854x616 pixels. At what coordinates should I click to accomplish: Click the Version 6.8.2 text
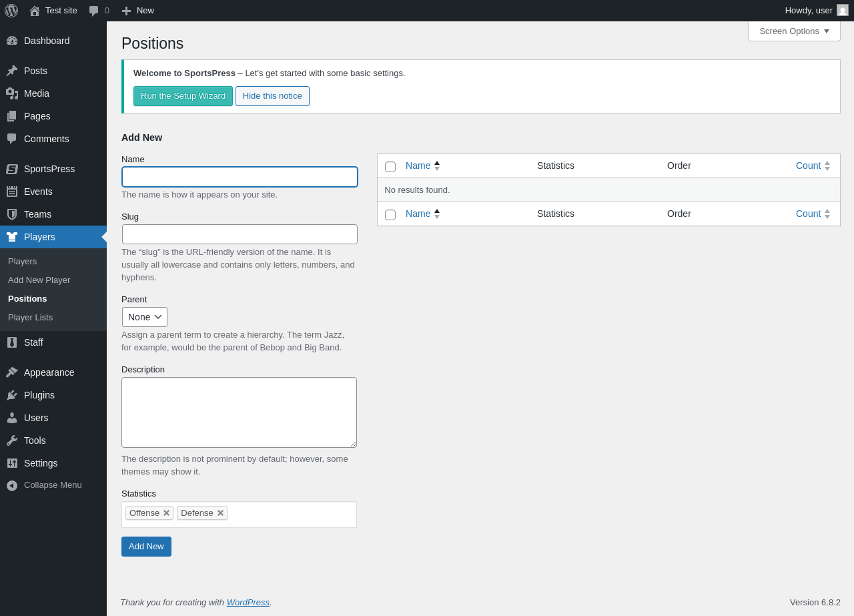815,602
